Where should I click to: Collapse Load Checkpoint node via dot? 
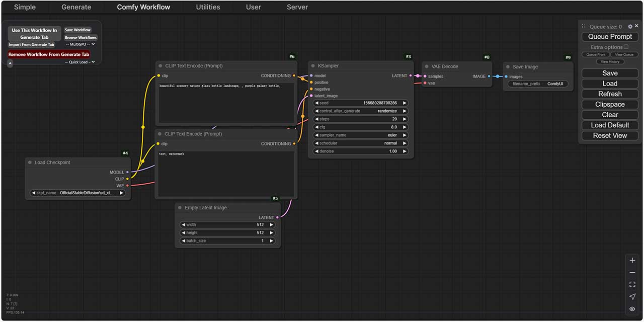coord(30,163)
